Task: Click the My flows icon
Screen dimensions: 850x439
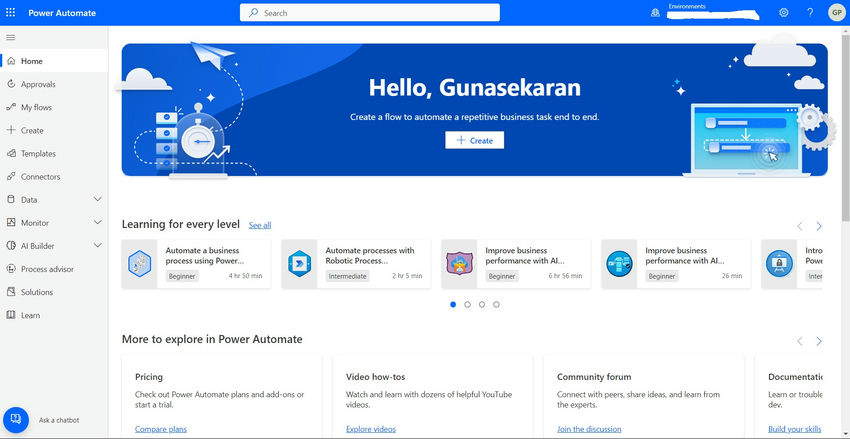Action: [11, 107]
